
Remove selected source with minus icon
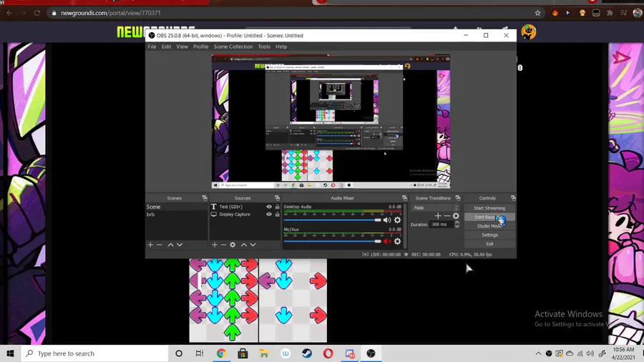tap(223, 245)
